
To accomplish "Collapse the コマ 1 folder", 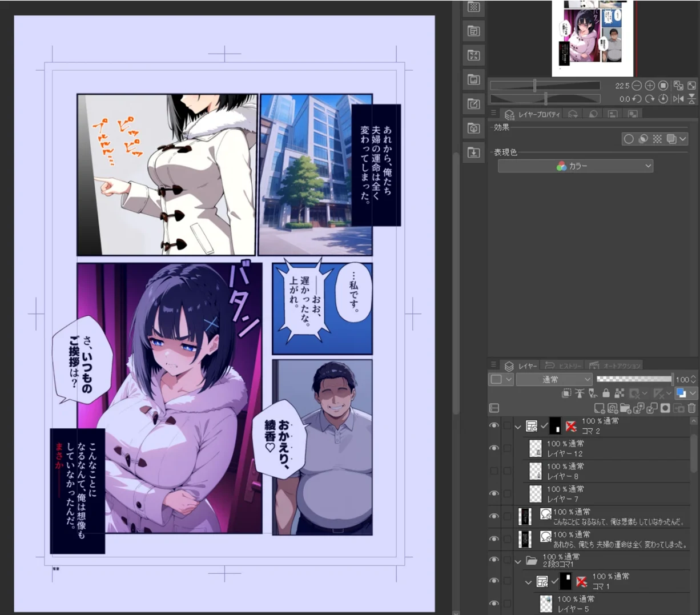I will tap(528, 582).
